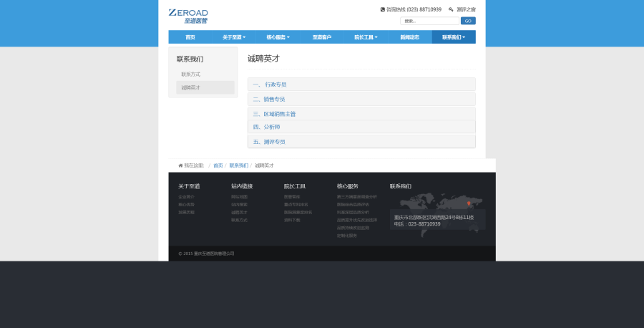The height and width of the screenshot is (328, 644).
Task: Open 联系方式 under footer 站内链接
Action: point(240,221)
